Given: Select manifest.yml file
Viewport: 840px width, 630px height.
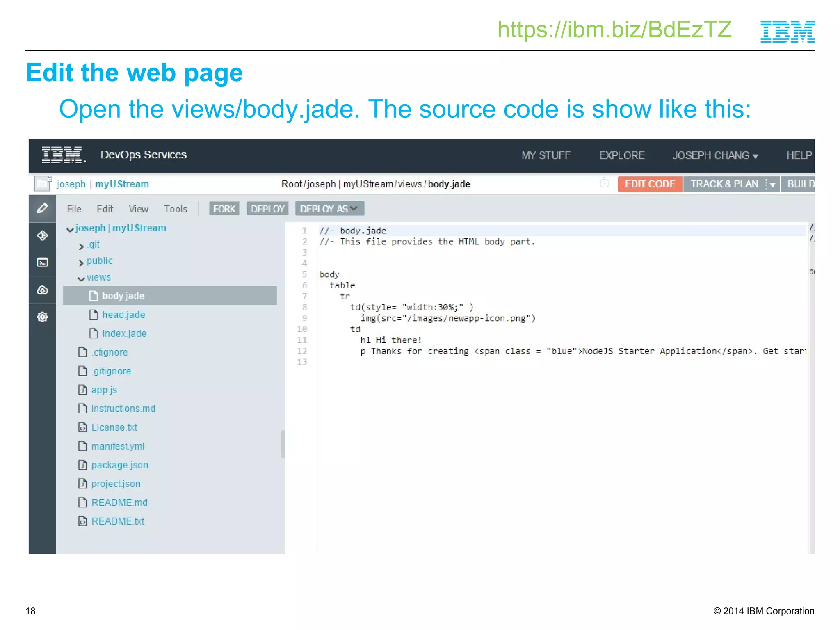Looking at the screenshot, I should (118, 446).
